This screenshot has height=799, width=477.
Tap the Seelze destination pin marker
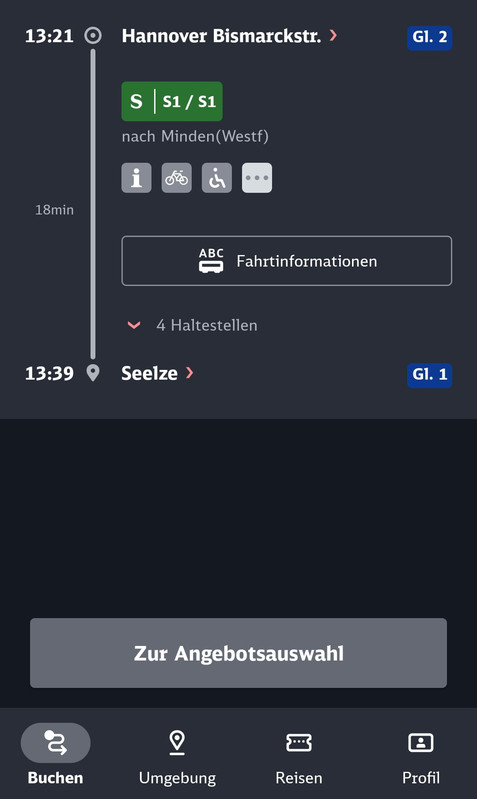[x=93, y=373]
